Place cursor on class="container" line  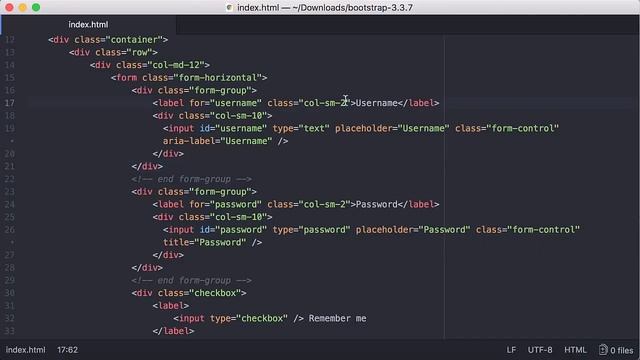(x=108, y=40)
